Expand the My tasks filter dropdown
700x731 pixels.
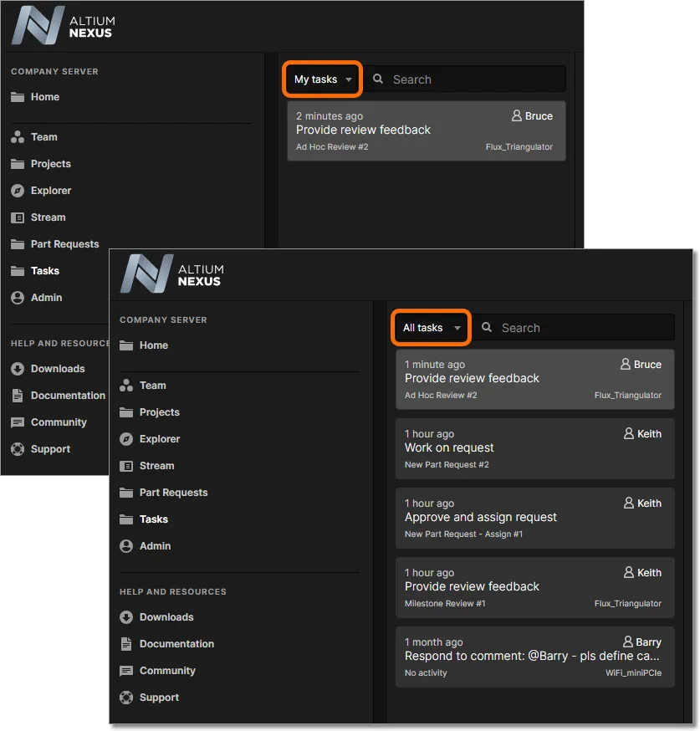(322, 79)
